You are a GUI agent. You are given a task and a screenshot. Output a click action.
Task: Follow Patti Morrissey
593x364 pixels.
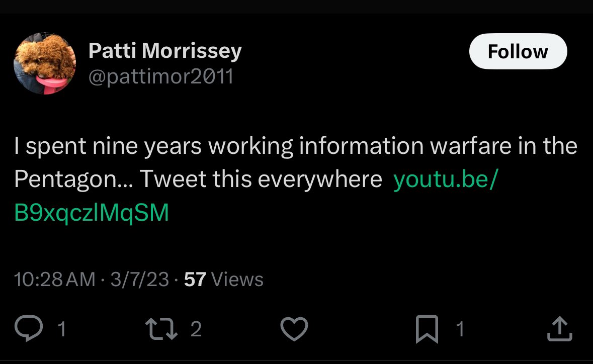point(518,51)
